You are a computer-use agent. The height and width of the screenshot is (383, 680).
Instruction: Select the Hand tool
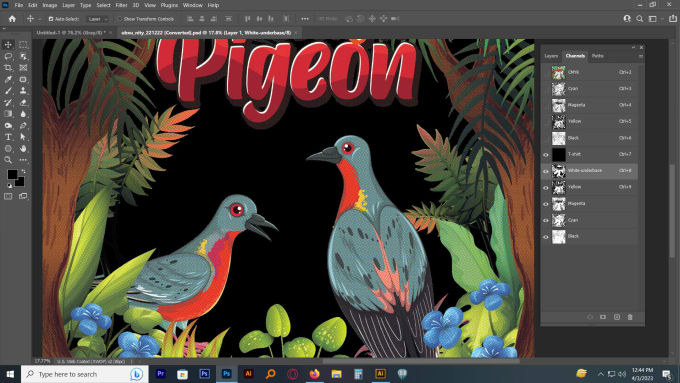(x=23, y=148)
